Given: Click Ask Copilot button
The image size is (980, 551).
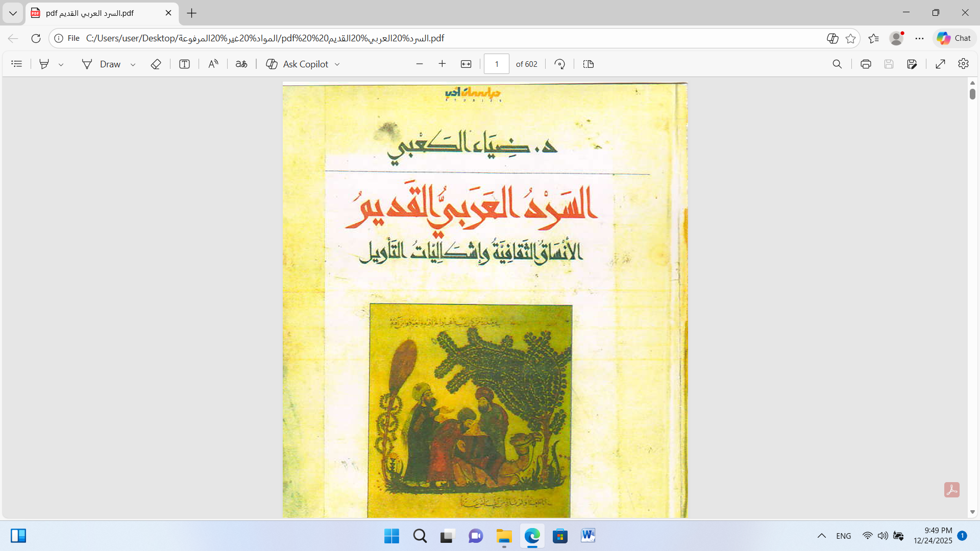Looking at the screenshot, I should coord(297,64).
